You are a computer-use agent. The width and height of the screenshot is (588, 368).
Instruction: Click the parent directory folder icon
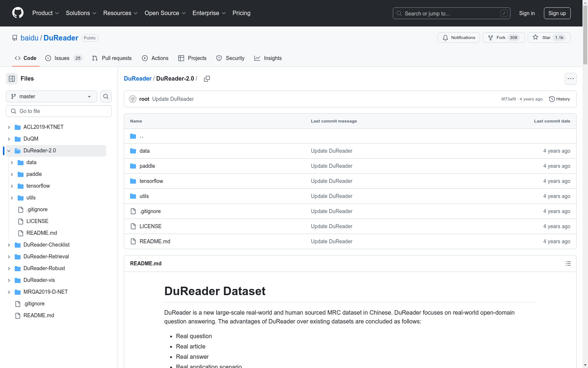[x=133, y=136]
